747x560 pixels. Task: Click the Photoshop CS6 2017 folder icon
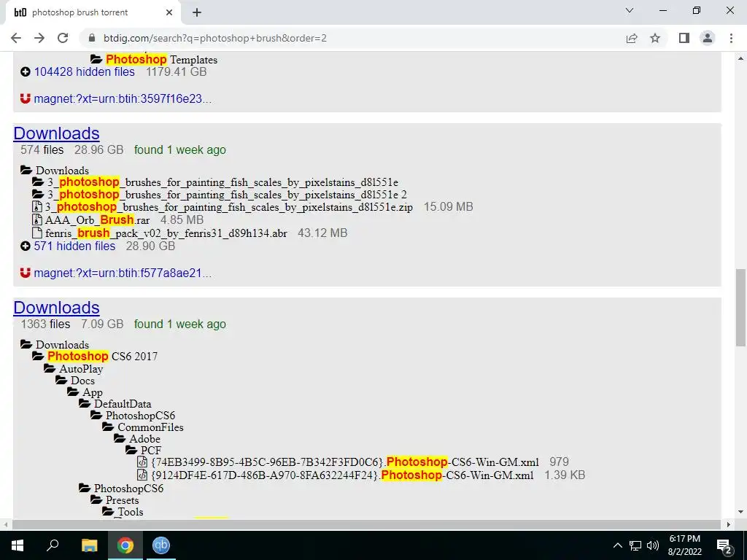38,356
